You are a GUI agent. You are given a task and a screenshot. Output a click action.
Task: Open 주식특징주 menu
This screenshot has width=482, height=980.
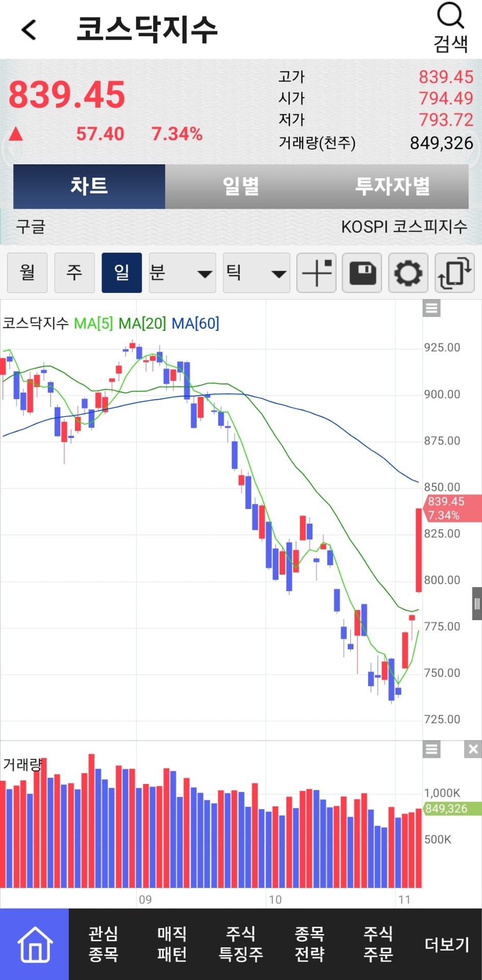point(241,944)
